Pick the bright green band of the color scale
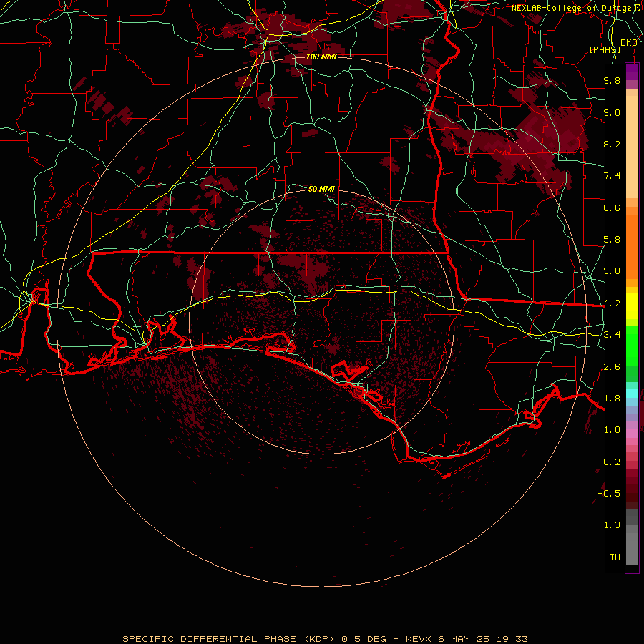 [x=632, y=345]
